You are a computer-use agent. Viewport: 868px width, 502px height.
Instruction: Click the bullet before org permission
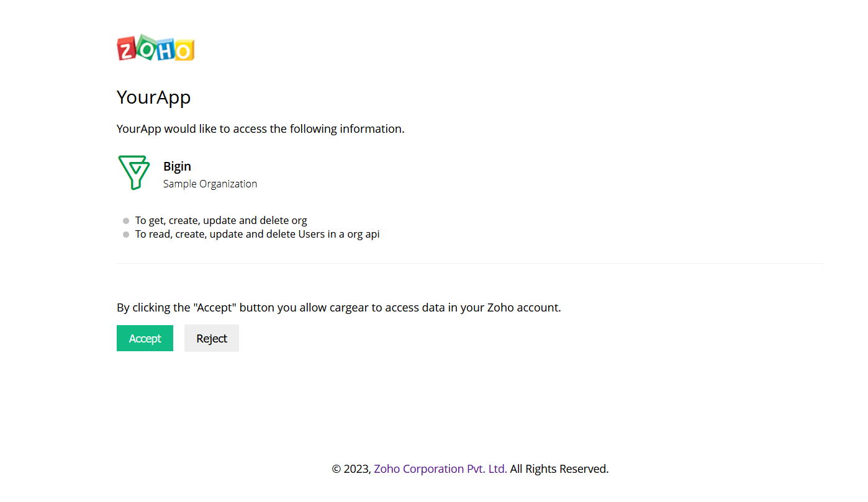point(126,220)
